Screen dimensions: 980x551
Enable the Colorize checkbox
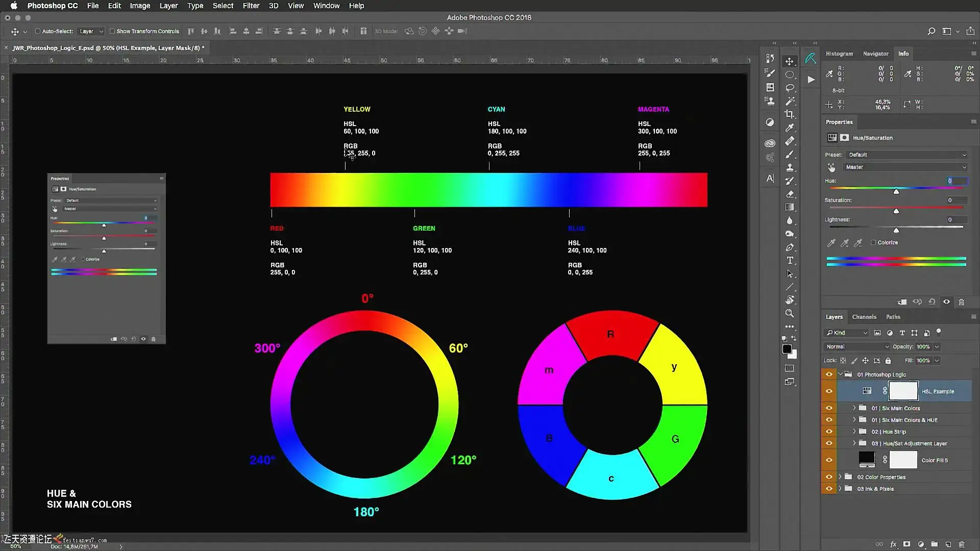[x=873, y=243]
